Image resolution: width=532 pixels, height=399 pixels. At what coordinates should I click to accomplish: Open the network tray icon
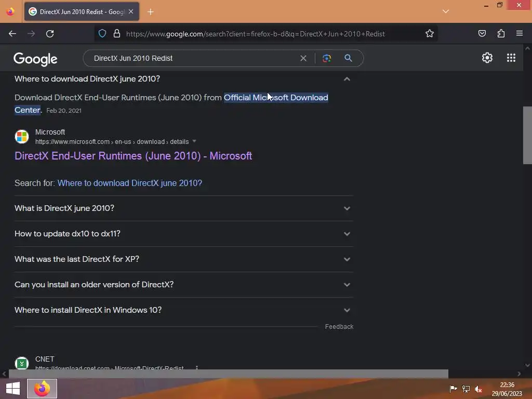tap(466, 389)
